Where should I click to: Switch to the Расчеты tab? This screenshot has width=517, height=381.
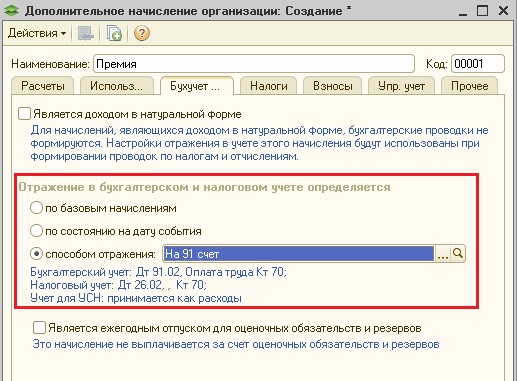[43, 86]
